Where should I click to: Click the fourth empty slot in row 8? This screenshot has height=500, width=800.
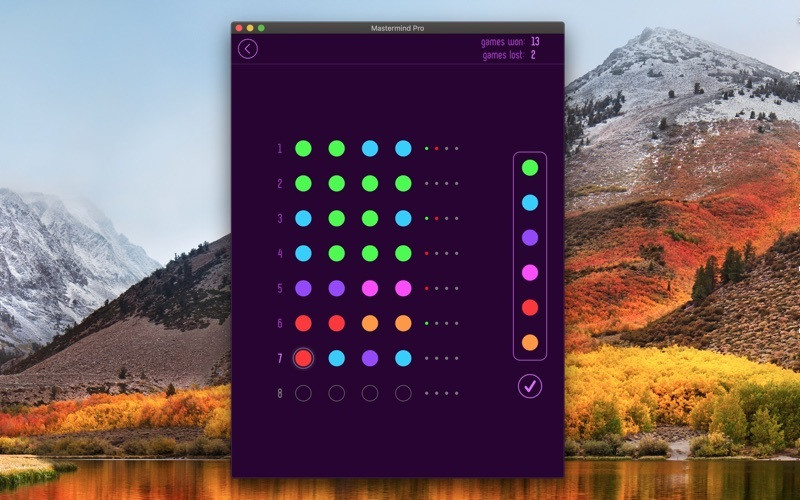[403, 393]
